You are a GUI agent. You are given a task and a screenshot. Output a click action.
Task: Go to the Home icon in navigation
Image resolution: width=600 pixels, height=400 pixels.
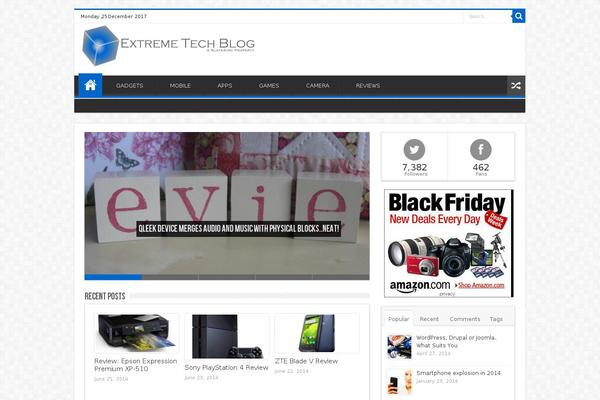tap(90, 85)
